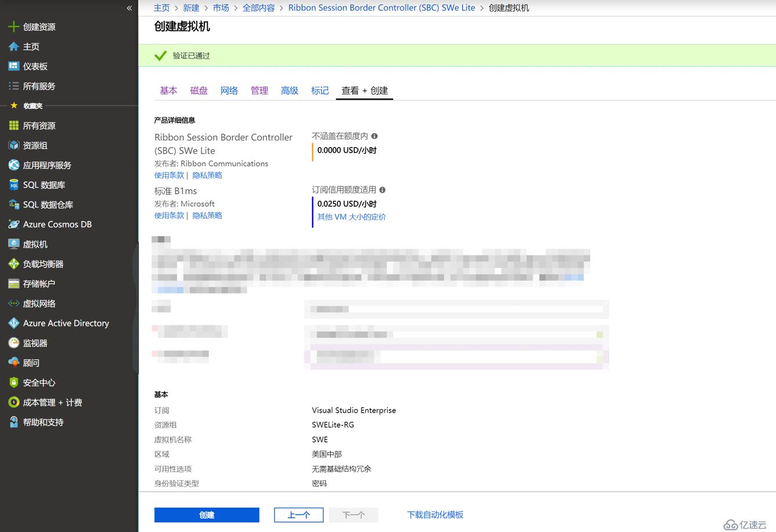Open Ribbon Communications 使用条款 link

[x=169, y=175]
